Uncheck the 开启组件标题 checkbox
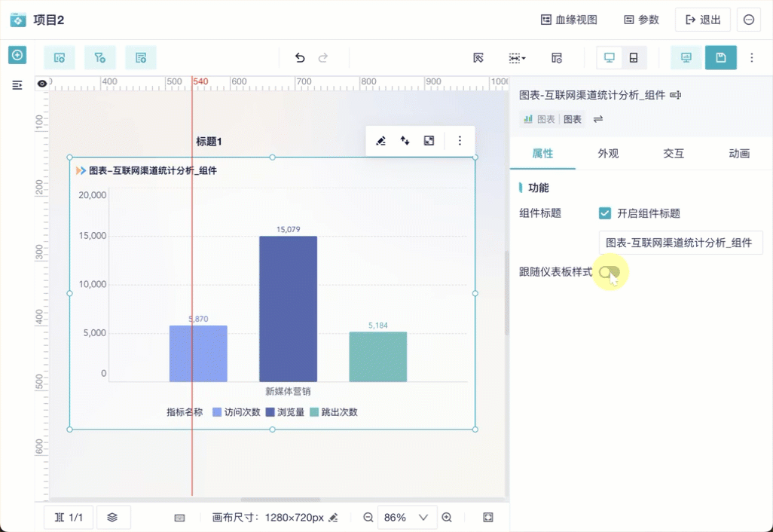The image size is (773, 532). [x=605, y=213]
